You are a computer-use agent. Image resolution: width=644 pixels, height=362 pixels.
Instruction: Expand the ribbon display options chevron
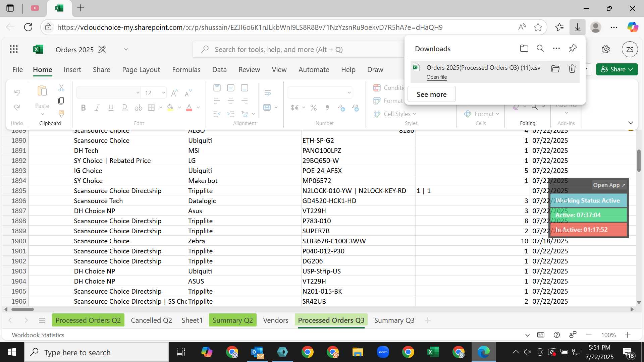(x=631, y=123)
